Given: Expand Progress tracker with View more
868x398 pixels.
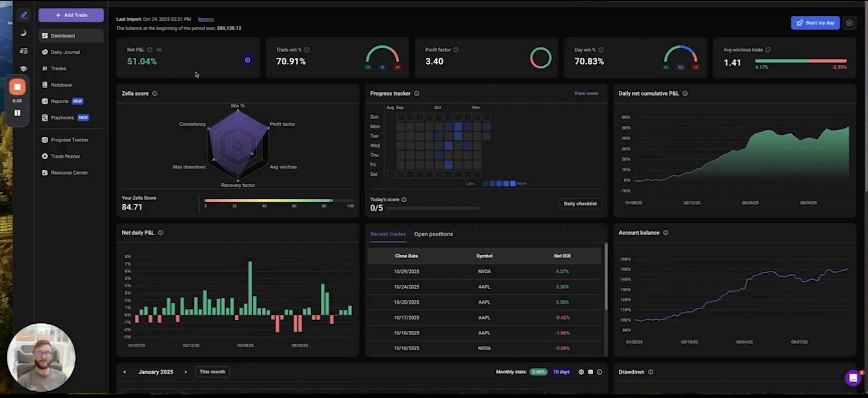Looking at the screenshot, I should pyautogui.click(x=586, y=93).
